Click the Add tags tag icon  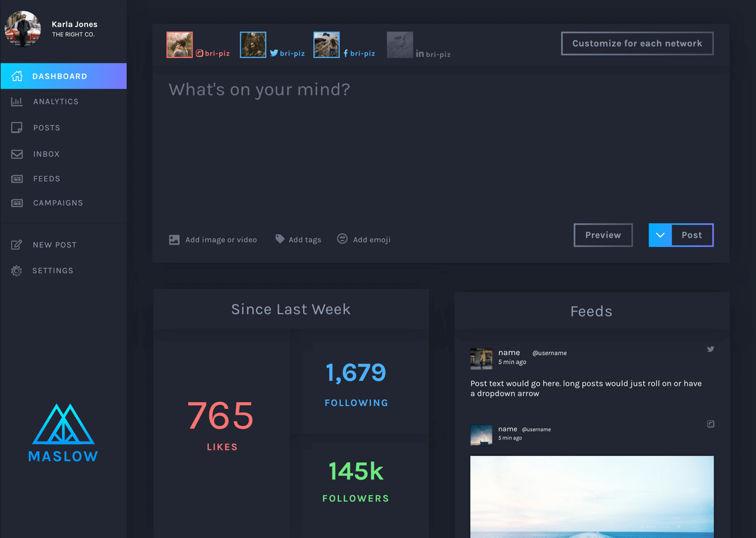[x=280, y=239]
